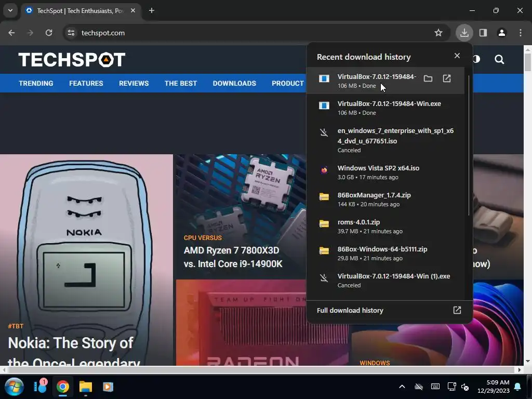Open the PRODUCT menu item

[x=288, y=84]
